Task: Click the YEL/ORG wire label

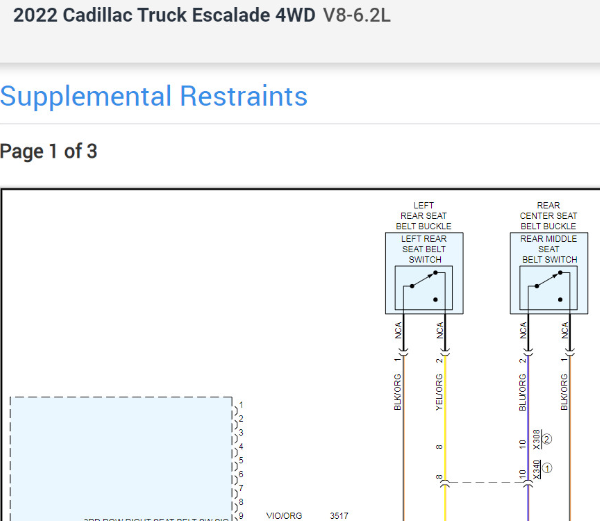Action: tap(439, 392)
